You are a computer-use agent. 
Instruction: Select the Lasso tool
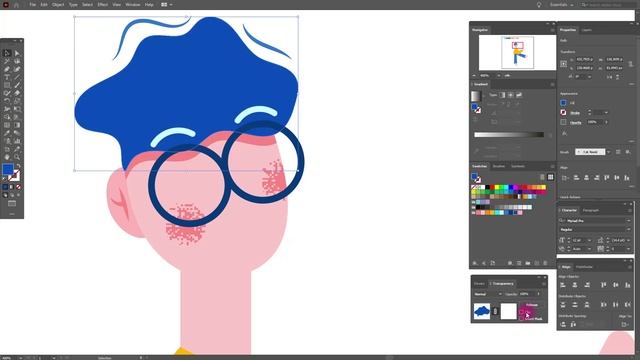17,61
